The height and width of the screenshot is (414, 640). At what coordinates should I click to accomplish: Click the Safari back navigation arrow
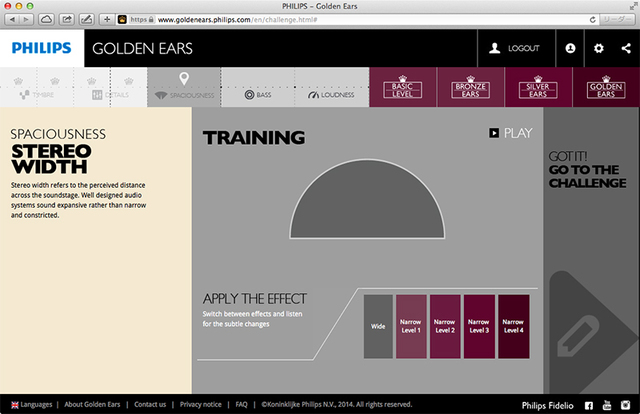[12, 20]
